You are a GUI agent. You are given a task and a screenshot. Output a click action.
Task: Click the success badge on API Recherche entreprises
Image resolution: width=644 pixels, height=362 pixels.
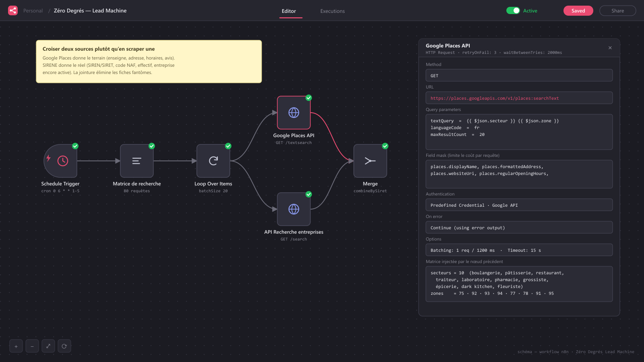click(x=309, y=194)
